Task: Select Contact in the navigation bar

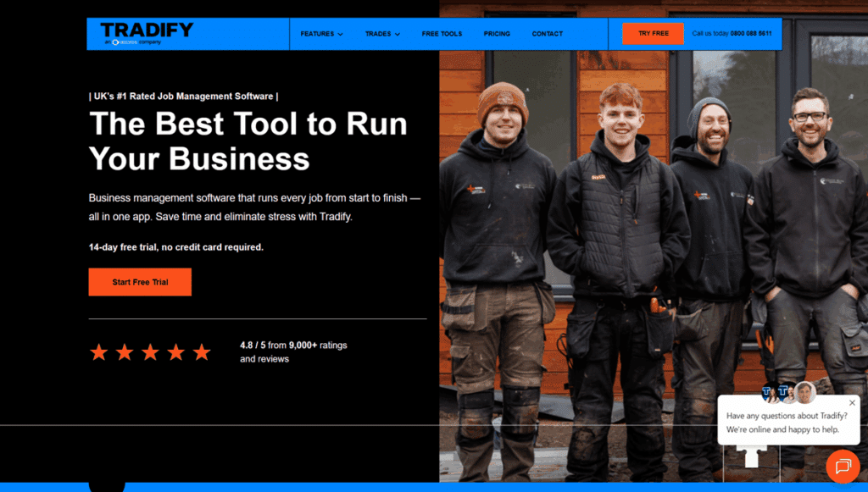Action: [547, 34]
